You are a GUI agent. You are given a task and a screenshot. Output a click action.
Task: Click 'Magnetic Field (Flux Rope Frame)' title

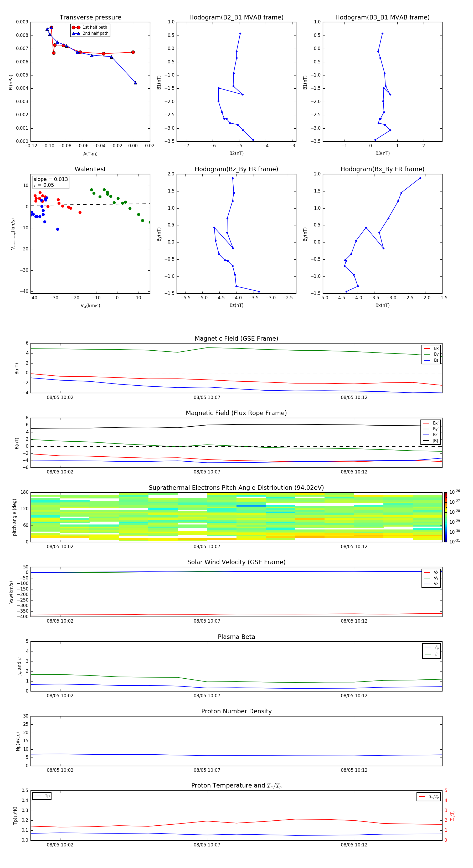point(236,413)
